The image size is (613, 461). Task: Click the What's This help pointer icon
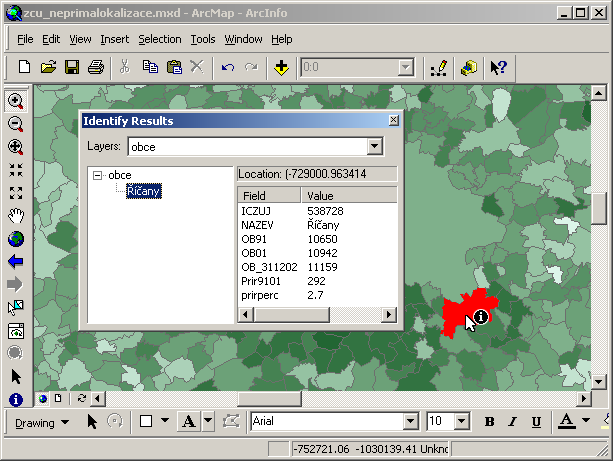point(499,68)
